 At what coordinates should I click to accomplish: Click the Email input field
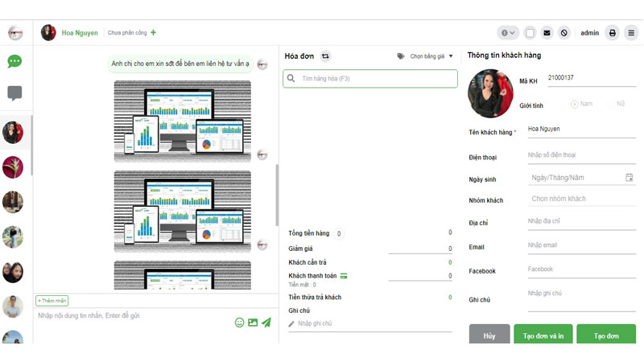pos(581,245)
